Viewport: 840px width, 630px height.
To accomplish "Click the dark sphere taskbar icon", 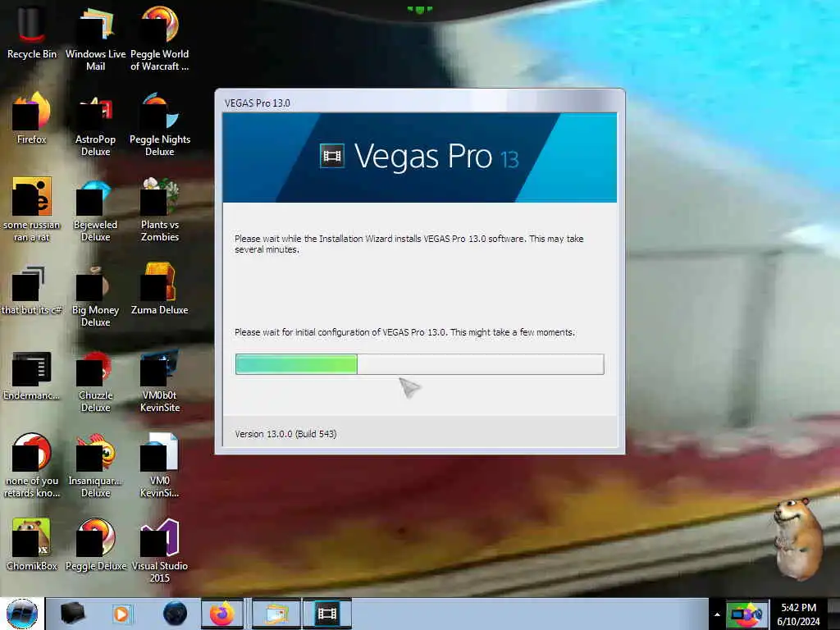I will tap(176, 614).
